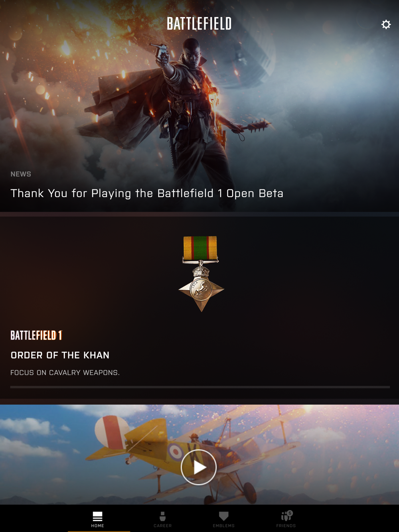Tap the Friends notification badge showing 5

coord(290,513)
